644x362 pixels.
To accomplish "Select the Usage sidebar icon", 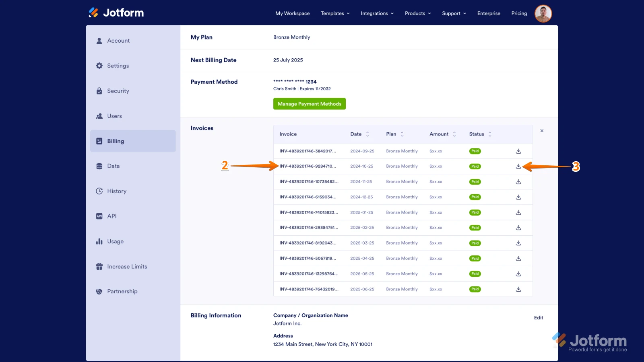I will [99, 241].
